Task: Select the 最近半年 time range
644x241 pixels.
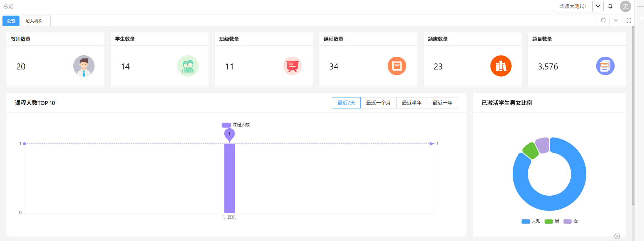Action: tap(411, 103)
